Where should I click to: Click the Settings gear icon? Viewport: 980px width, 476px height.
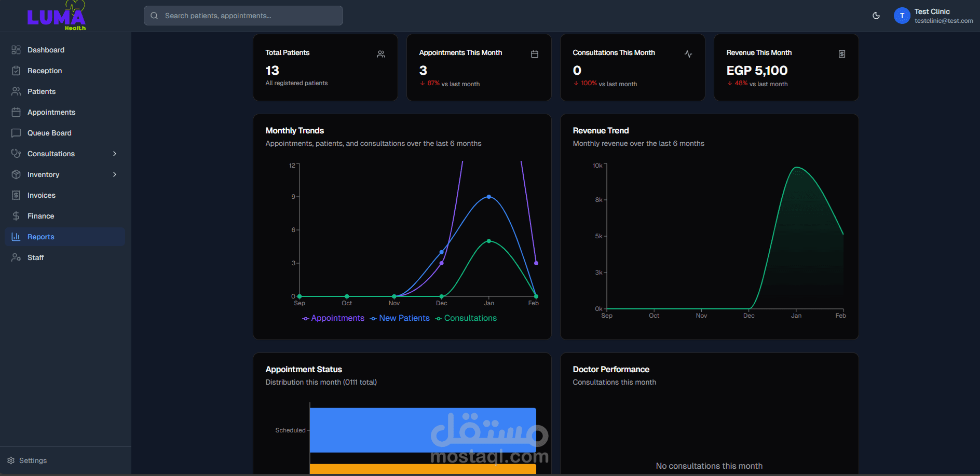[11, 460]
